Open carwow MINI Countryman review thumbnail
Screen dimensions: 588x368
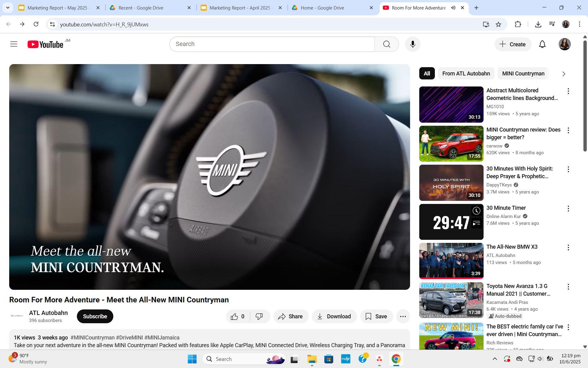click(451, 144)
